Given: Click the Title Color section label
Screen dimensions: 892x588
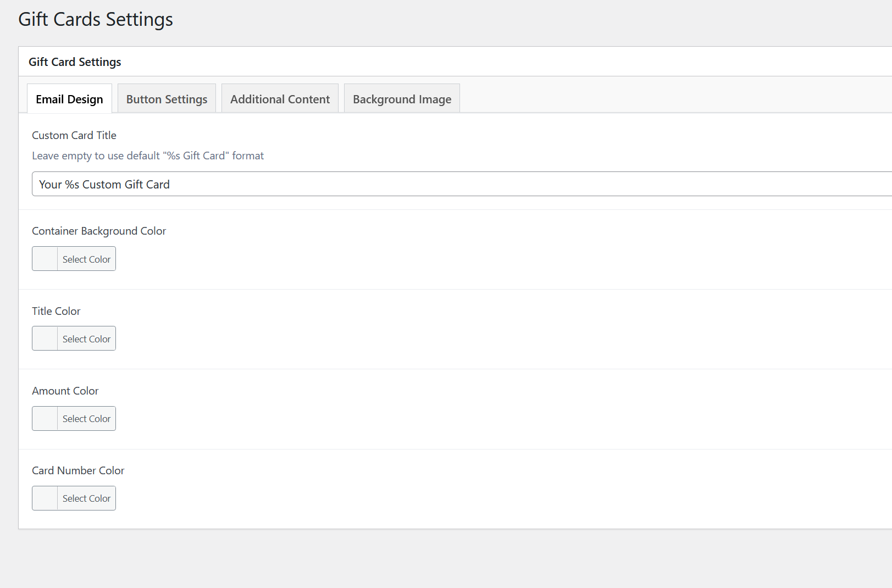Looking at the screenshot, I should (x=56, y=311).
